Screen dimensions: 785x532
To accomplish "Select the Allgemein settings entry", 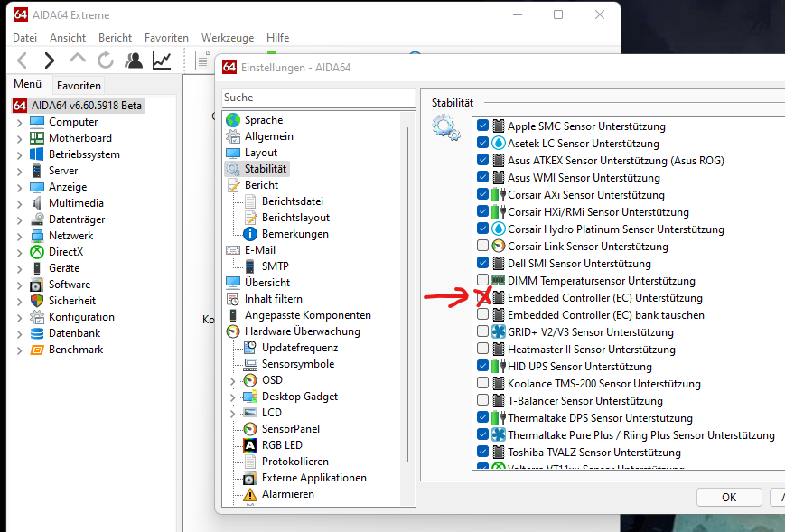I will [269, 136].
